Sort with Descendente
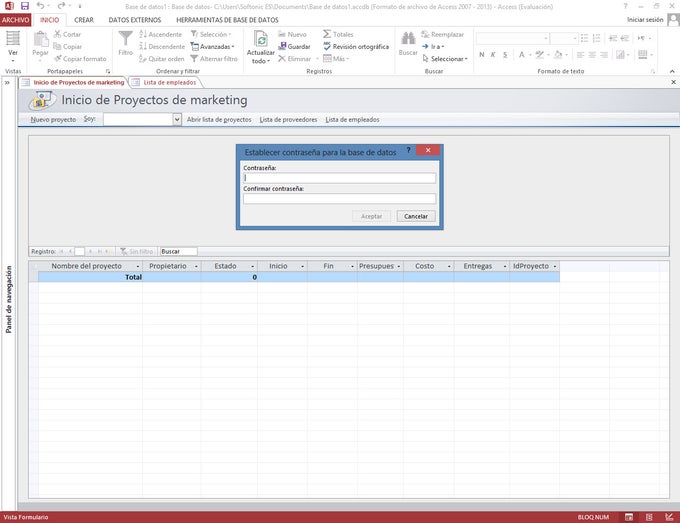This screenshot has width=680, height=523. [162, 46]
